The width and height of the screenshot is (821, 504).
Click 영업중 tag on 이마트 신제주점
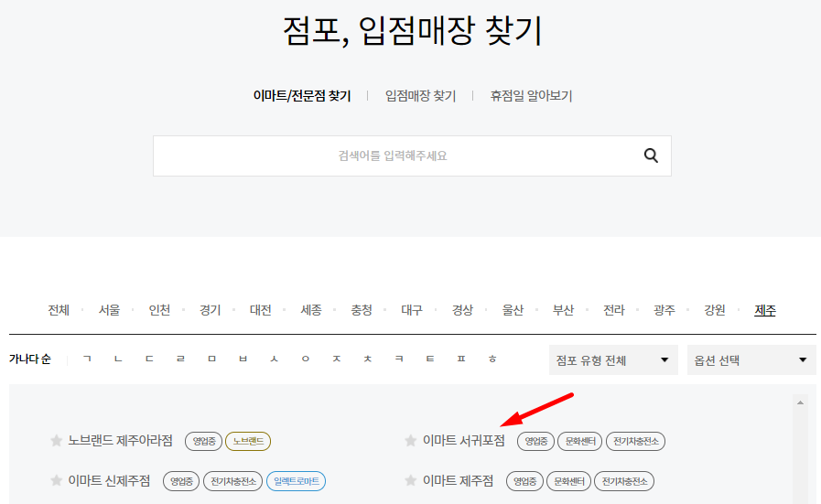[181, 481]
